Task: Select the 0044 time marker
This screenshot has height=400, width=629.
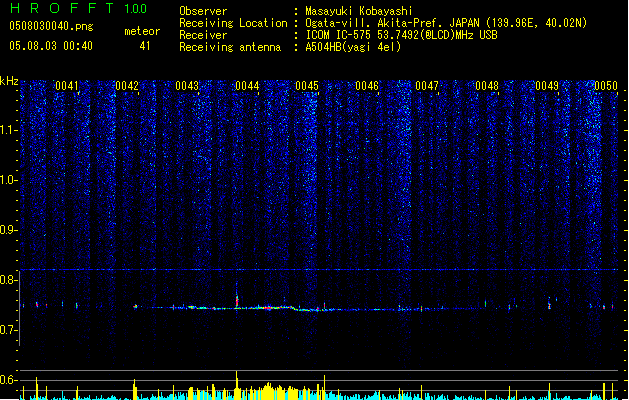Action: pos(247,86)
